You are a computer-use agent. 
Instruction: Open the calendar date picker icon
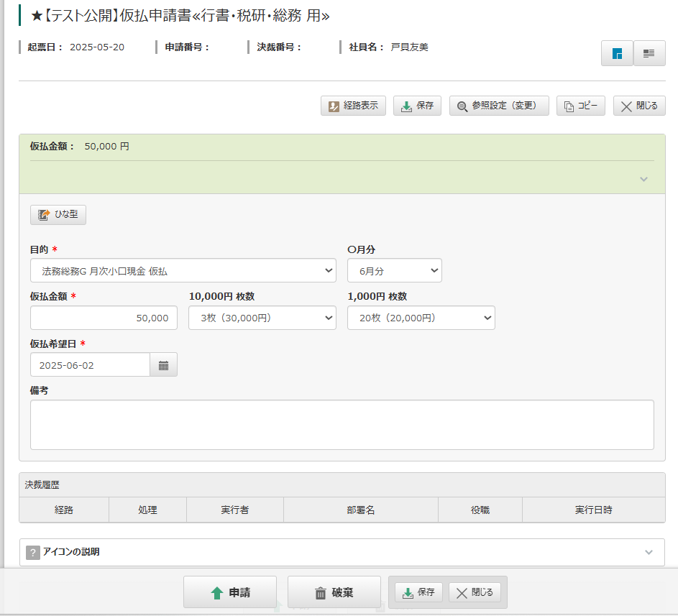click(163, 365)
